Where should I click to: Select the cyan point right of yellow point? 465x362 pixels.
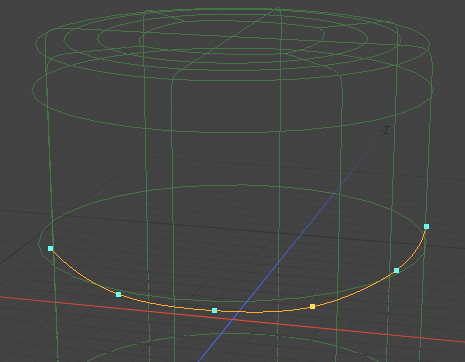(396, 270)
